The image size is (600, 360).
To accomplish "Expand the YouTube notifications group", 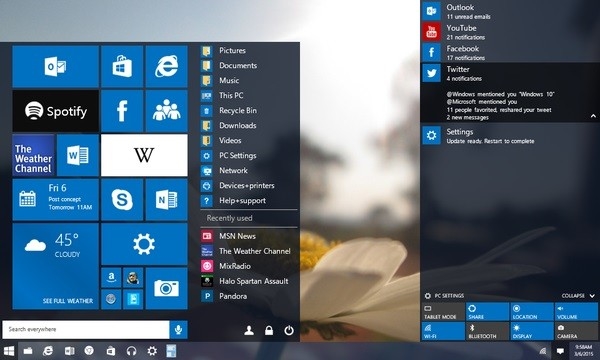I will point(510,32).
